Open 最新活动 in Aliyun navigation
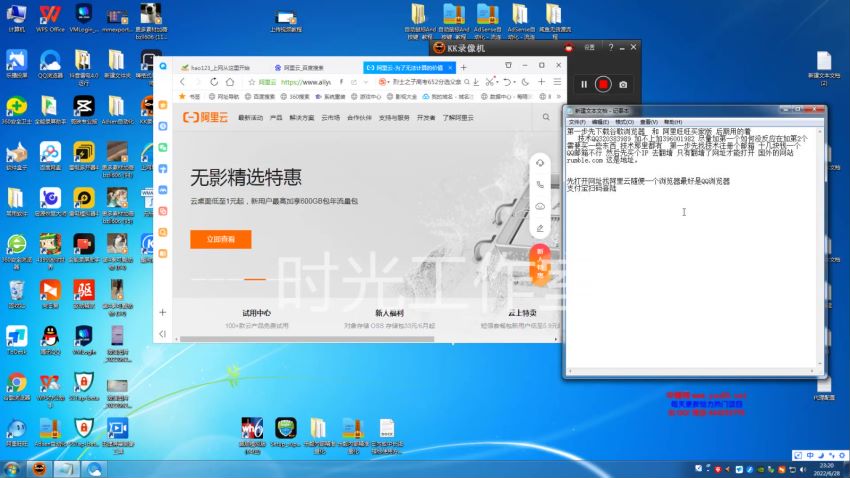850x478 pixels. (x=250, y=118)
